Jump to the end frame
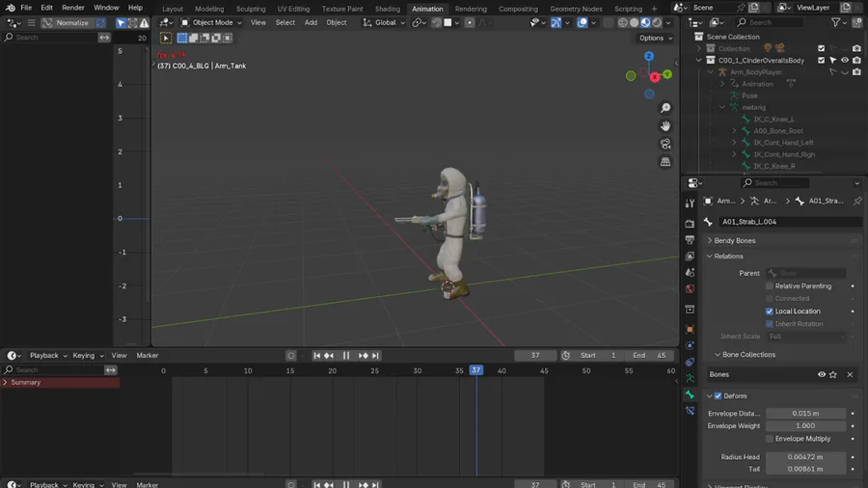Image resolution: width=868 pixels, height=488 pixels. [375, 355]
